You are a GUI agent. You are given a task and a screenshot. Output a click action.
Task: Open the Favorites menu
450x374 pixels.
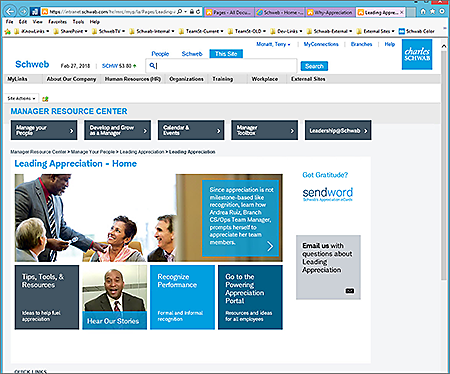click(57, 22)
